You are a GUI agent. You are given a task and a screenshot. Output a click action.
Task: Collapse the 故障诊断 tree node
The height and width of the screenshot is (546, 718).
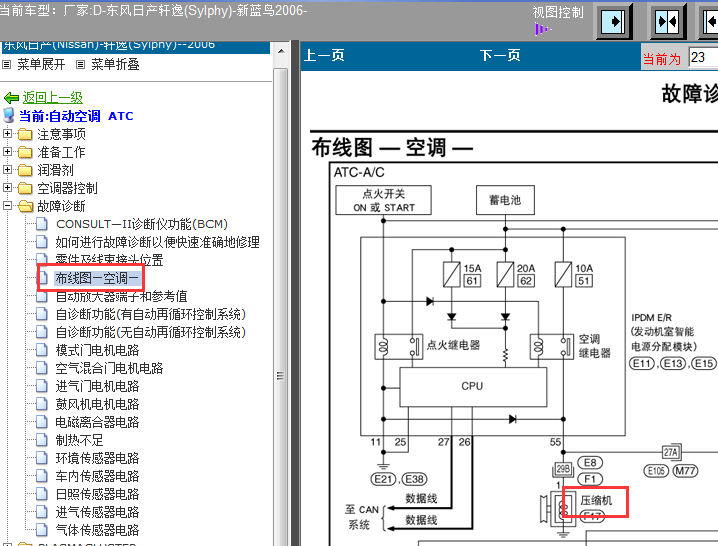pyautogui.click(x=7, y=206)
